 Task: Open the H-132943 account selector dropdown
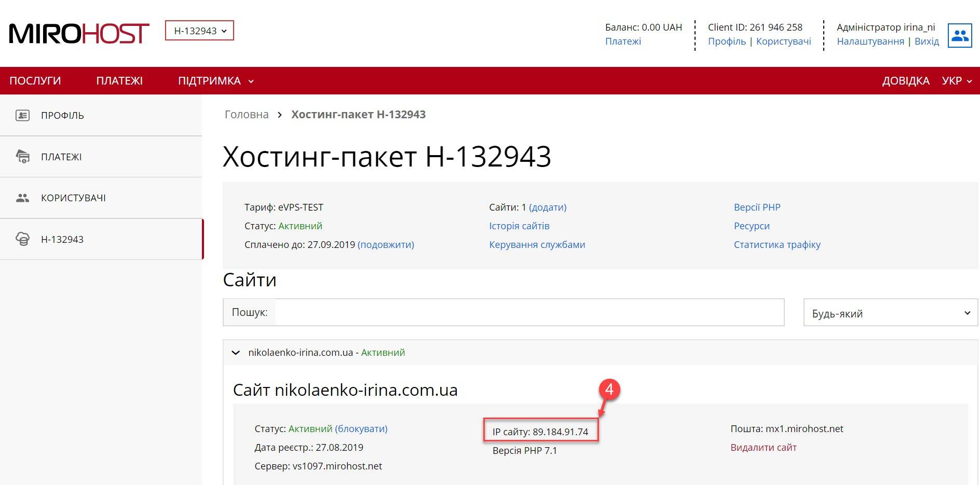(x=199, y=31)
